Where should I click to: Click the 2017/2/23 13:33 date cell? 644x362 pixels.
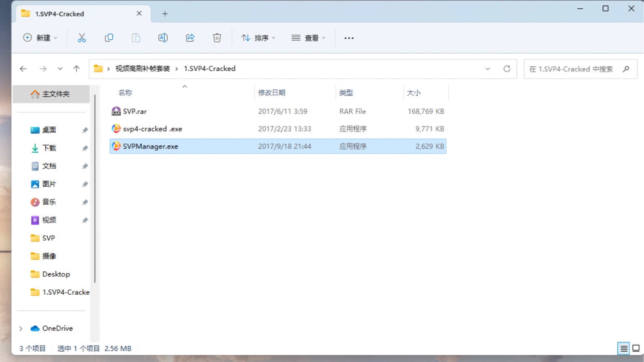[x=285, y=128]
